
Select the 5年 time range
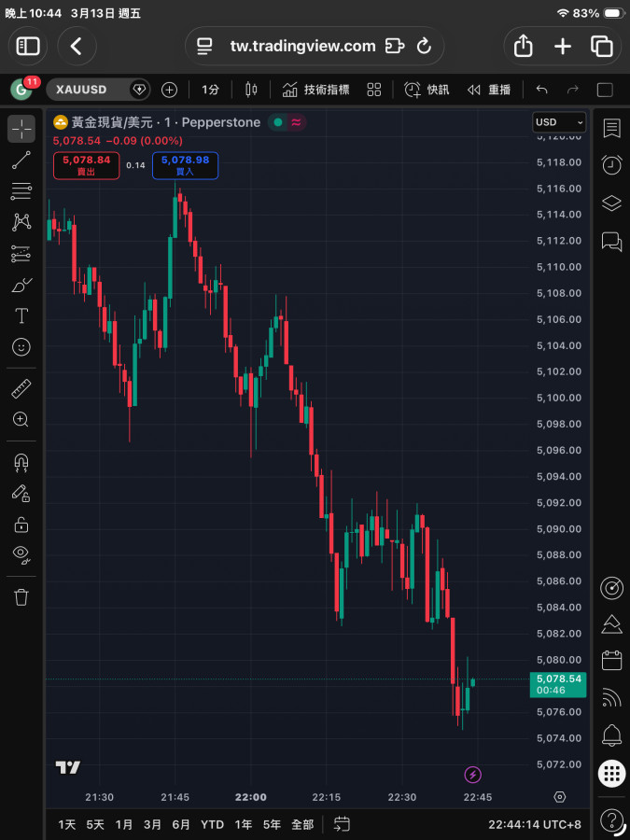(272, 824)
